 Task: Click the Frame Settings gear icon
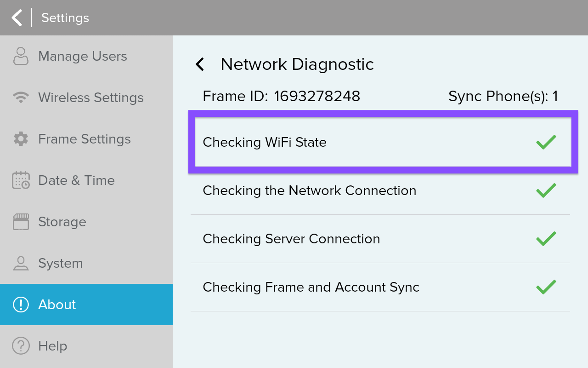(x=21, y=138)
